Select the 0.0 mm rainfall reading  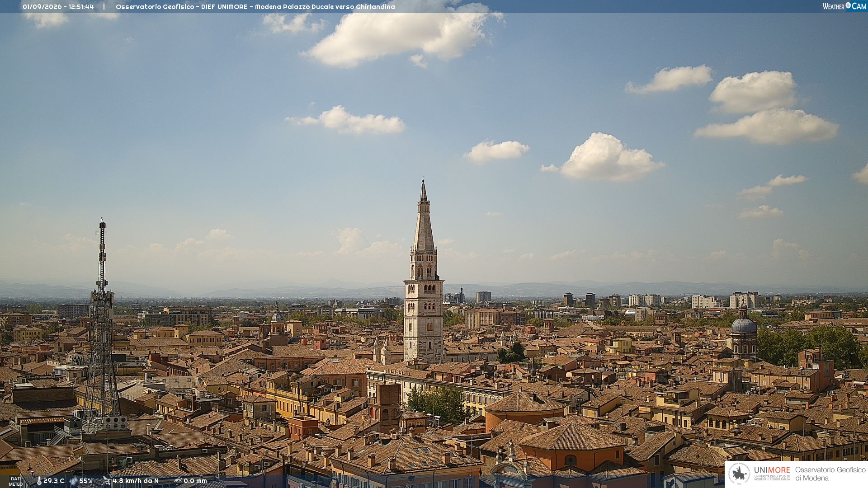coord(195,481)
